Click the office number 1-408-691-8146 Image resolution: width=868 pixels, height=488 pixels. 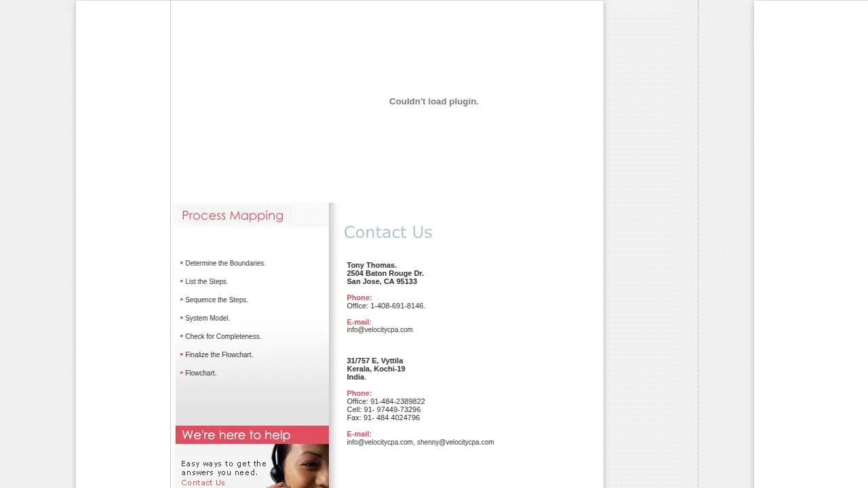click(x=397, y=306)
